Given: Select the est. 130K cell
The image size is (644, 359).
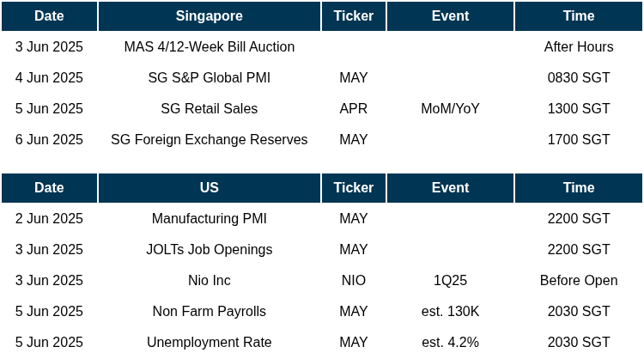Looking at the screenshot, I should [x=450, y=312].
